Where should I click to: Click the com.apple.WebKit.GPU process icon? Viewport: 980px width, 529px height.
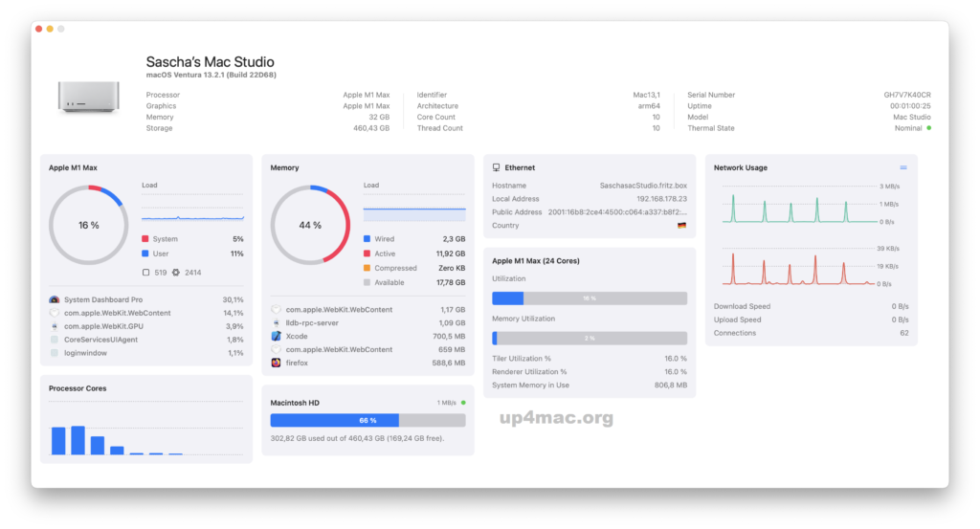coord(55,326)
